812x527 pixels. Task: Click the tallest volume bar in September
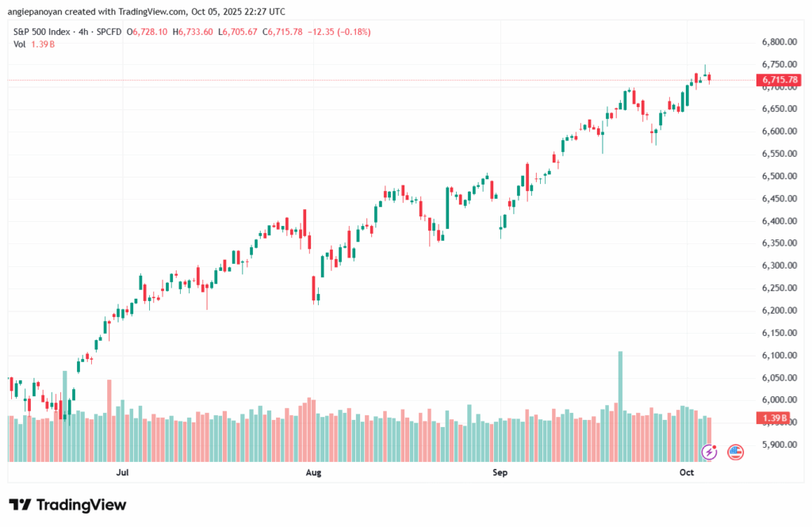point(620,404)
